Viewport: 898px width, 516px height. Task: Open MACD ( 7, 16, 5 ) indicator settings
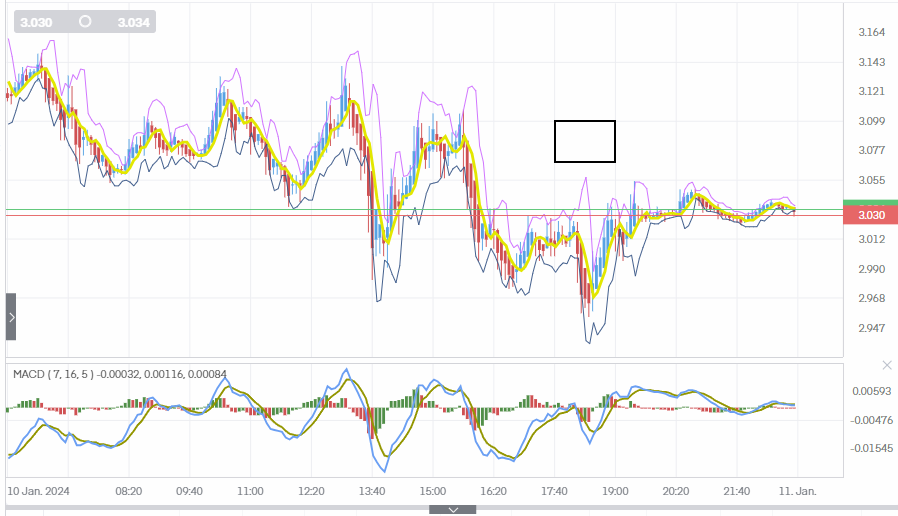[53, 375]
